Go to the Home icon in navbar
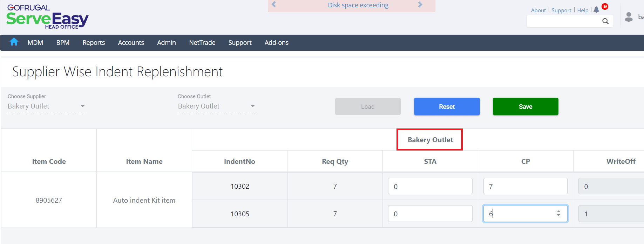The image size is (644, 244). [x=14, y=42]
